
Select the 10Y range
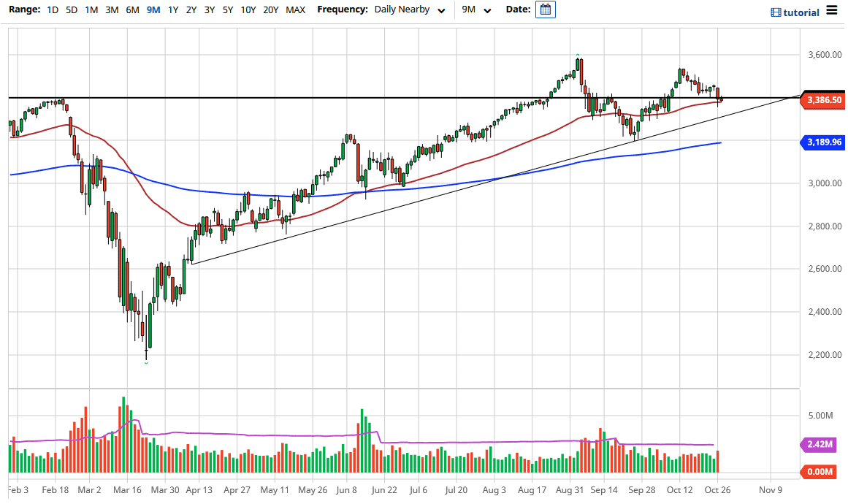[x=247, y=10]
